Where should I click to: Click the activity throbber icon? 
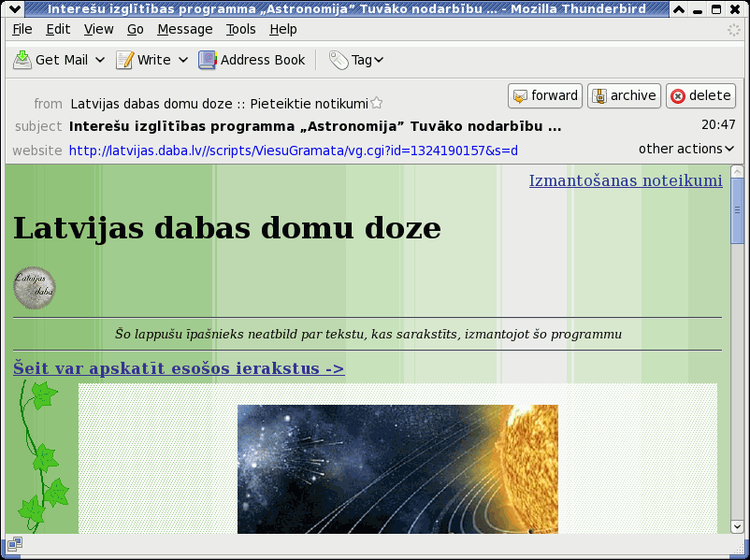tap(734, 30)
